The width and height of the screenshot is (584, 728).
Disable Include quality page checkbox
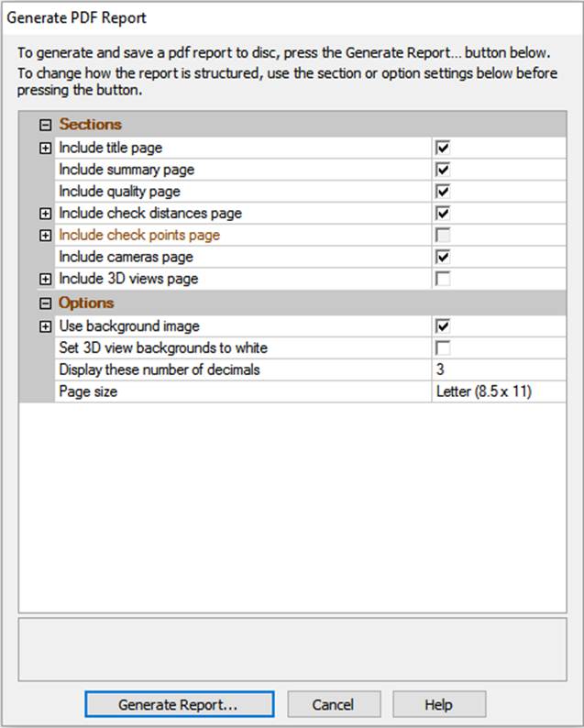point(443,192)
